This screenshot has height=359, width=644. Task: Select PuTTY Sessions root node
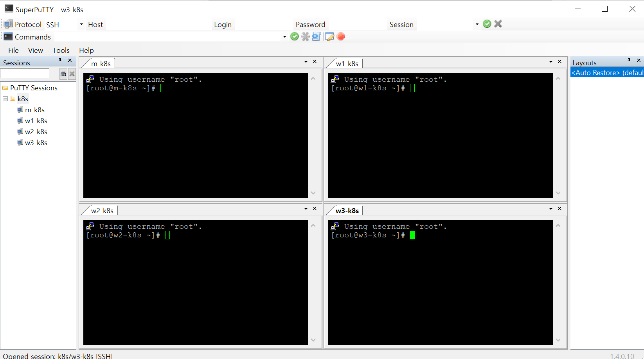coord(34,88)
